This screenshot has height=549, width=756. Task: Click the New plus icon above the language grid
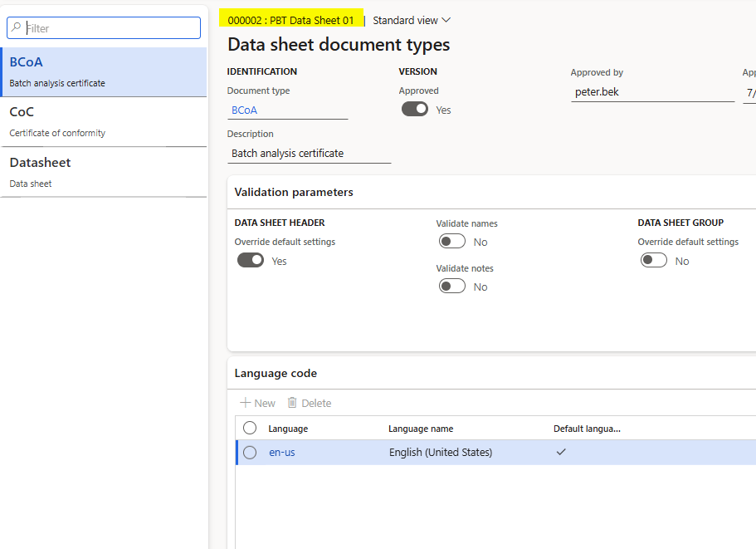[257, 403]
